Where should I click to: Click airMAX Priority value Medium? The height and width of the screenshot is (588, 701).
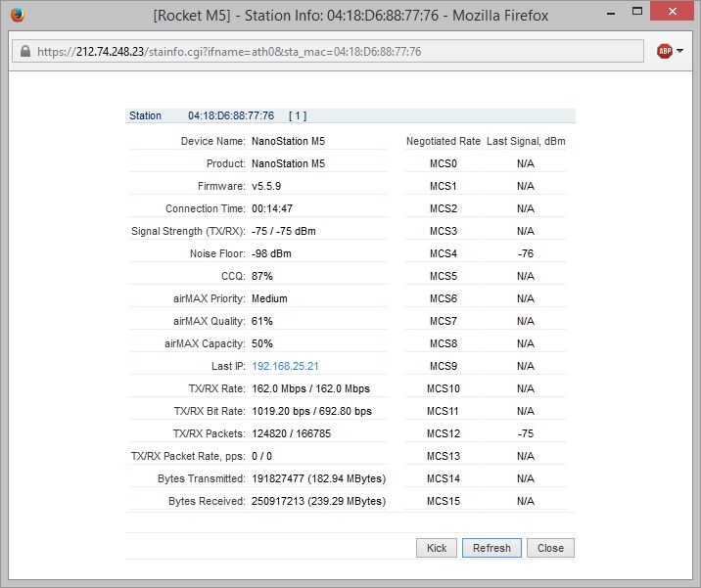pyautogui.click(x=269, y=298)
